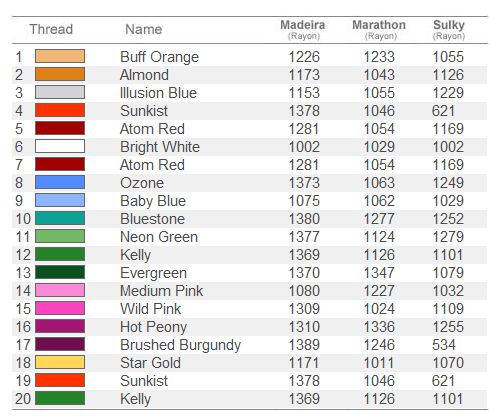Select Madeira code 1380 for Bluestone
This screenshot has width=500, height=420.
point(304,219)
